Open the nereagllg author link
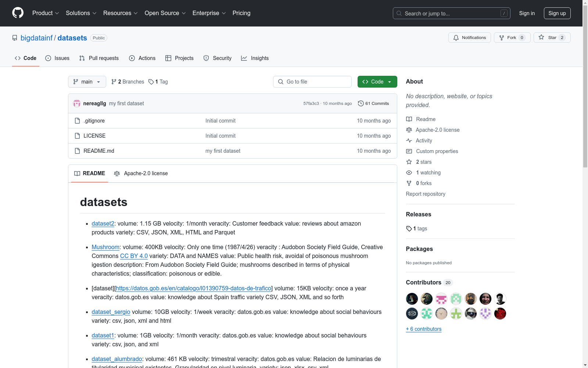Screen dimensions: 588x368 pyautogui.click(x=95, y=103)
